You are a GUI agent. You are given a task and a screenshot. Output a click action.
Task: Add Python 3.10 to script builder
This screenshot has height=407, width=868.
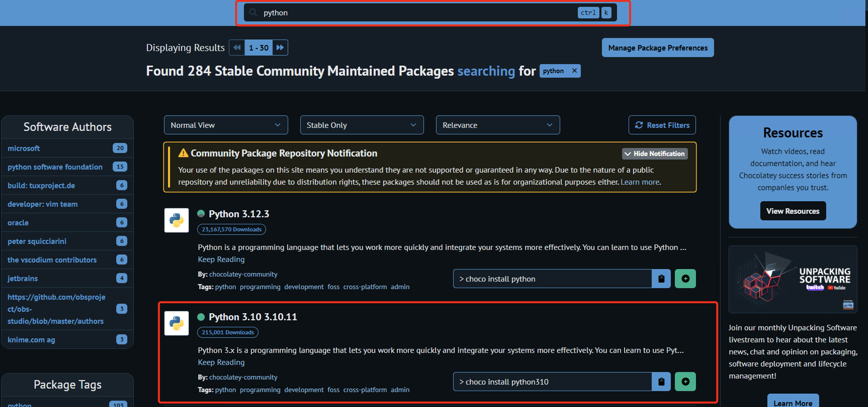685,381
